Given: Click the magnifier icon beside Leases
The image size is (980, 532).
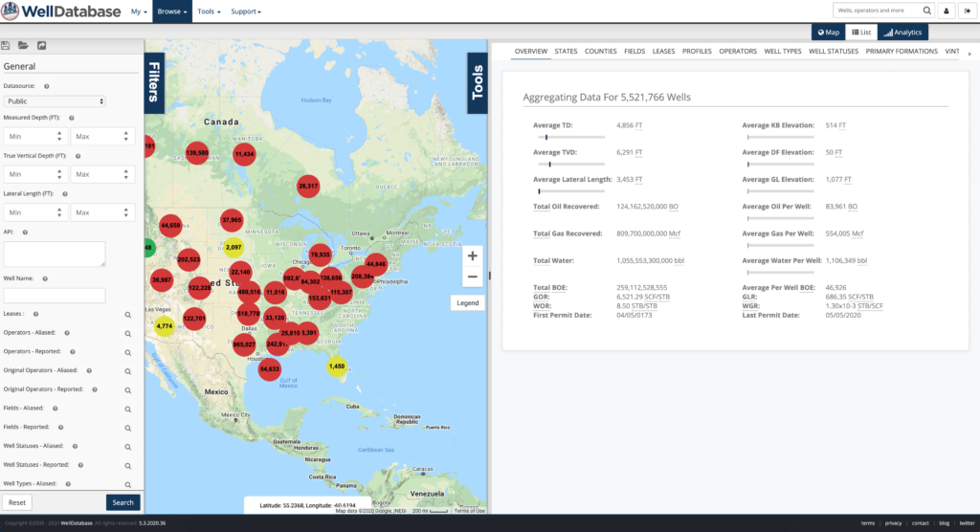Looking at the screenshot, I should [x=127, y=314].
